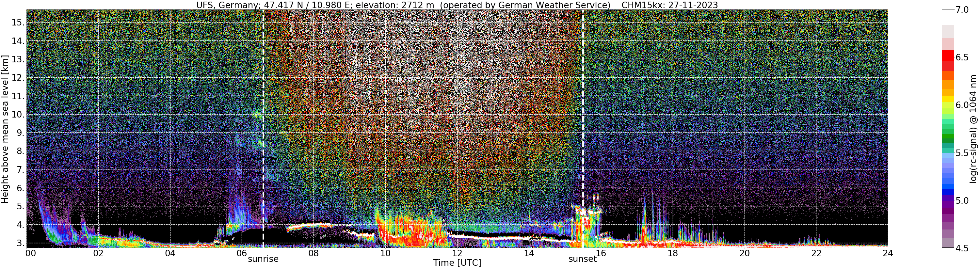The height and width of the screenshot is (269, 980).
Task: Click the x-axis tick label '18'
Action: pyautogui.click(x=673, y=253)
